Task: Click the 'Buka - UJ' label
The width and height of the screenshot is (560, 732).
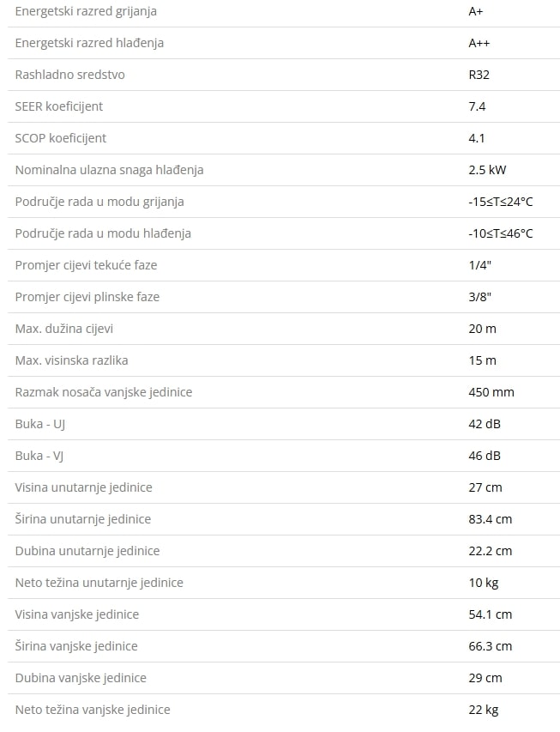Action: click(39, 424)
